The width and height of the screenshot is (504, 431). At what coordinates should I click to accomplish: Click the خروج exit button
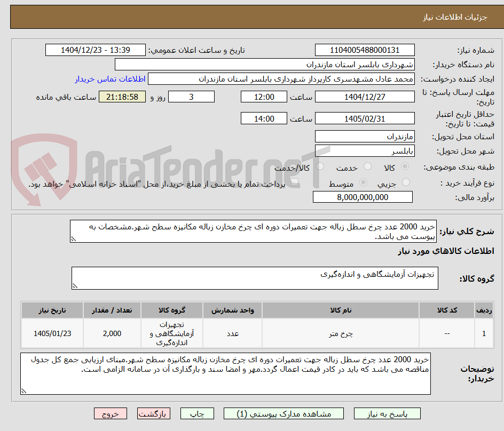(110, 413)
